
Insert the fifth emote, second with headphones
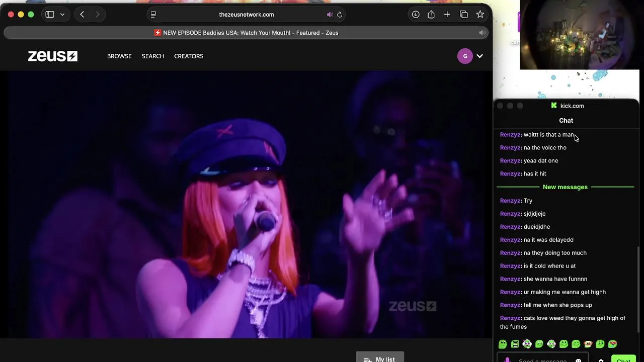tap(551, 344)
